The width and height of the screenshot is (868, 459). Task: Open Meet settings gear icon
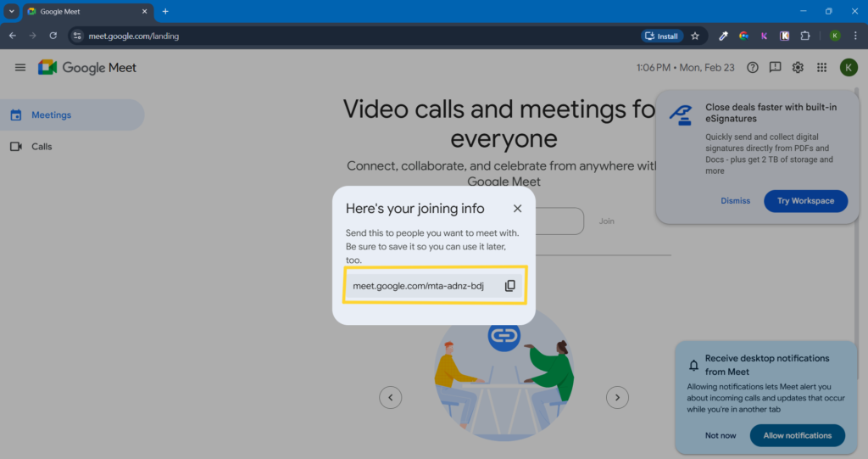coord(798,68)
